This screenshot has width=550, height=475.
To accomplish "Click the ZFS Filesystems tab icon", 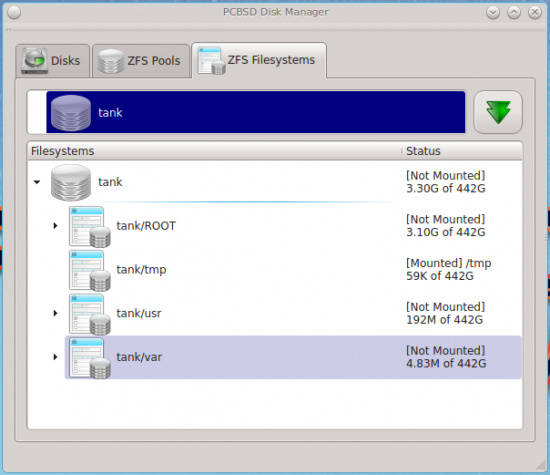I will click(x=211, y=61).
